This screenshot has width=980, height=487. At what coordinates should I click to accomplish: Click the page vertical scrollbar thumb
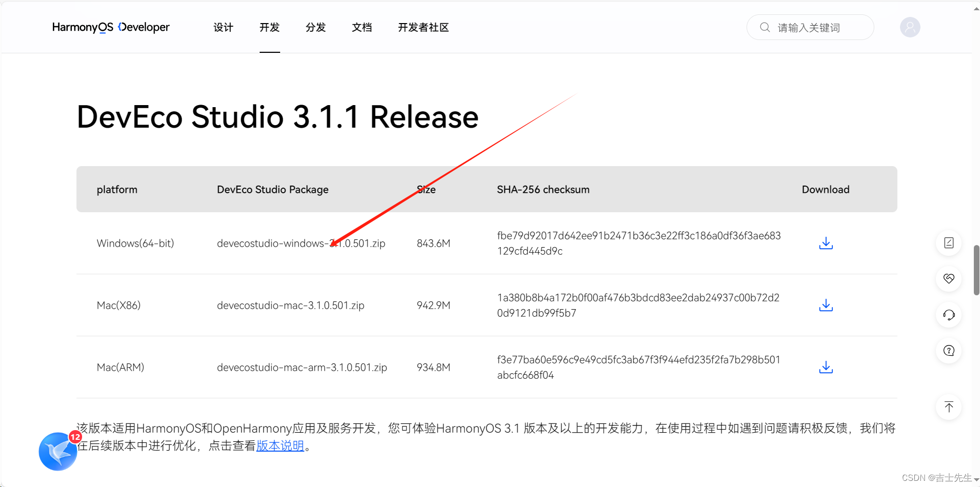click(976, 270)
